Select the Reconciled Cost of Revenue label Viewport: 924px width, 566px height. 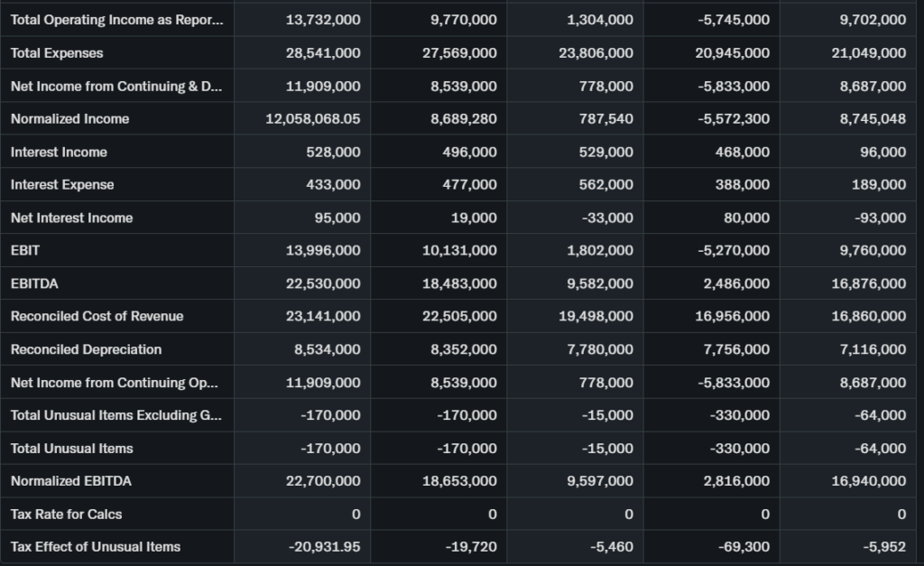(x=97, y=316)
